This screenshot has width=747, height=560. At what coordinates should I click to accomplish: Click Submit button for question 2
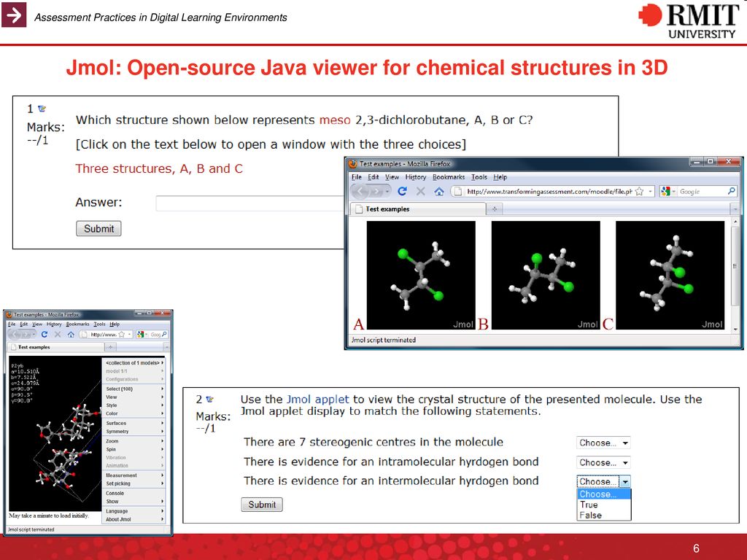click(262, 505)
